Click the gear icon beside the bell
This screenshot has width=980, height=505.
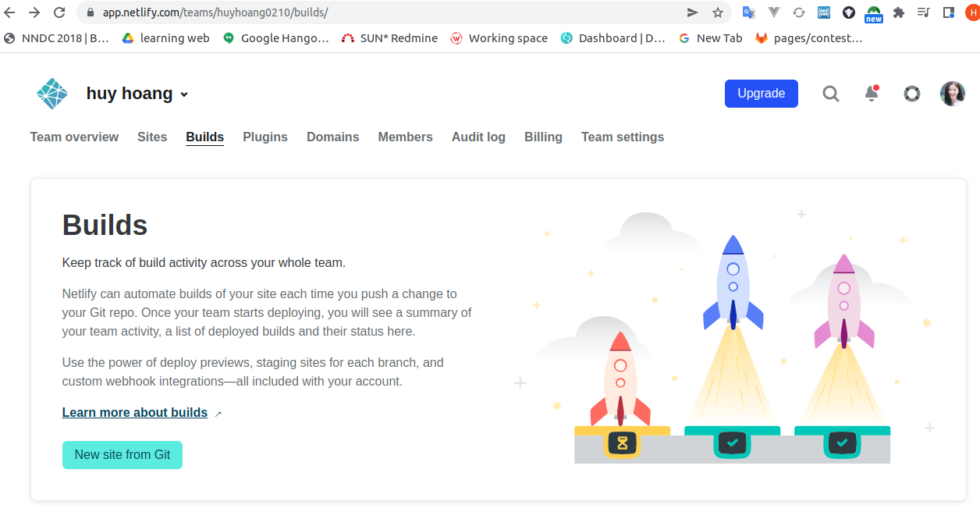click(x=911, y=94)
